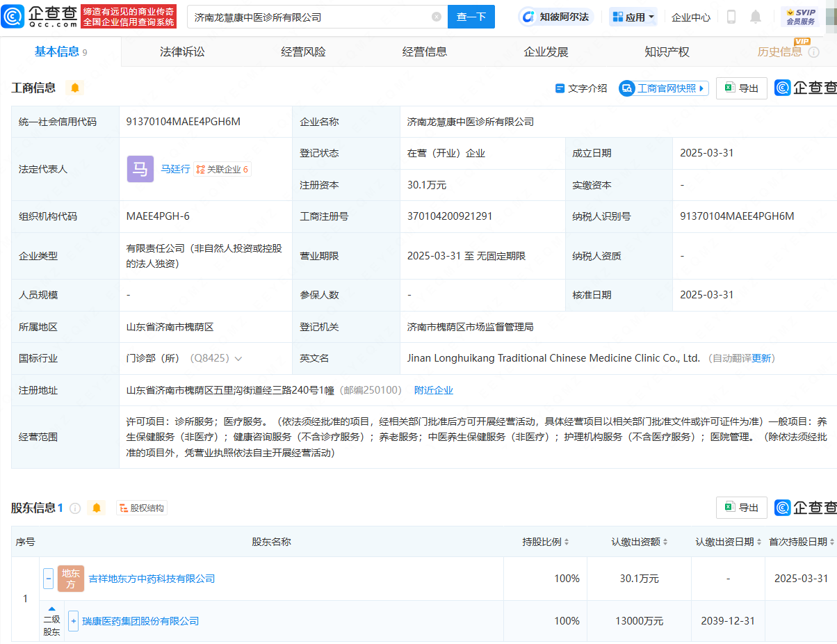Collapse 二级股东 section arrow
Image resolution: width=837 pixels, height=644 pixels.
click(51, 609)
